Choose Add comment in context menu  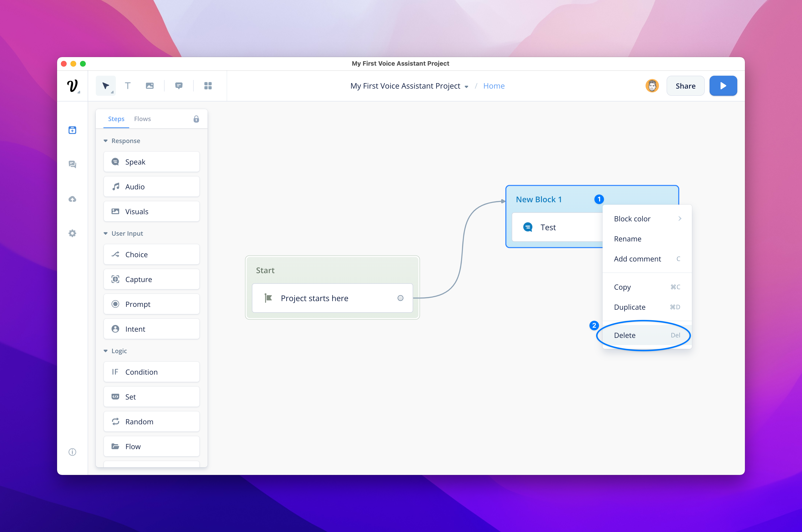pyautogui.click(x=647, y=259)
